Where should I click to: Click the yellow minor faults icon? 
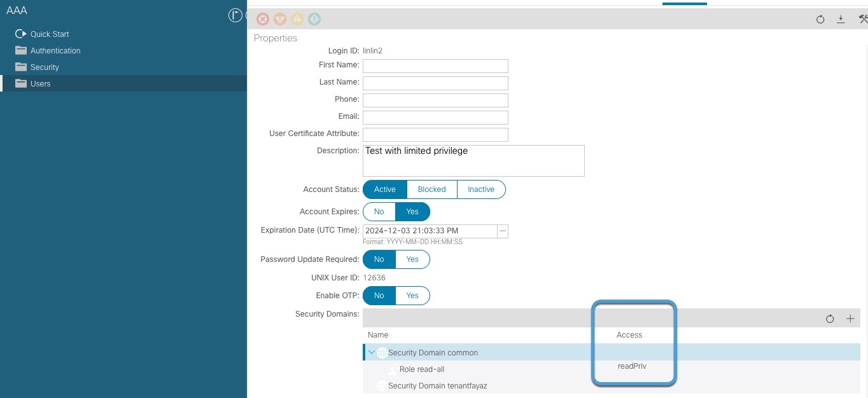tap(297, 19)
